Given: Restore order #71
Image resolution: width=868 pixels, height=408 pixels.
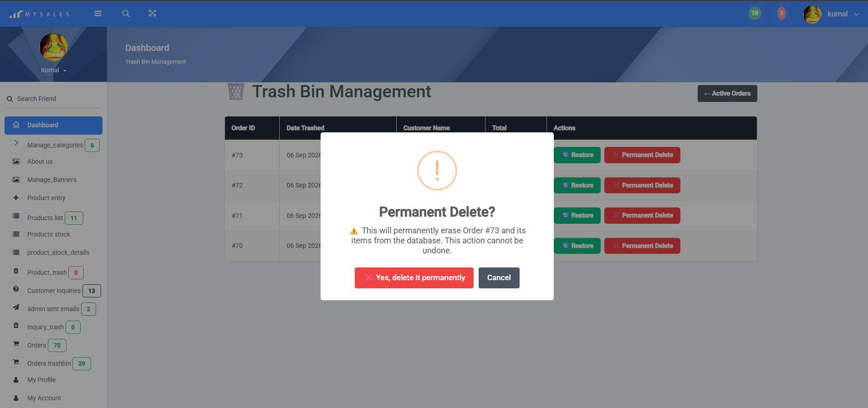Looking at the screenshot, I should (x=577, y=216).
